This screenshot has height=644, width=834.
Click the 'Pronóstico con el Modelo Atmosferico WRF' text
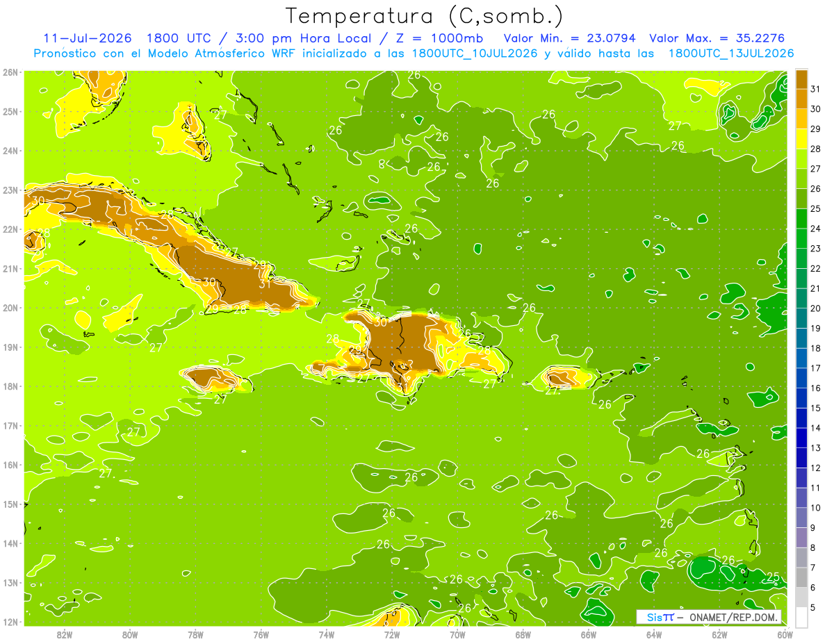pyautogui.click(x=165, y=53)
